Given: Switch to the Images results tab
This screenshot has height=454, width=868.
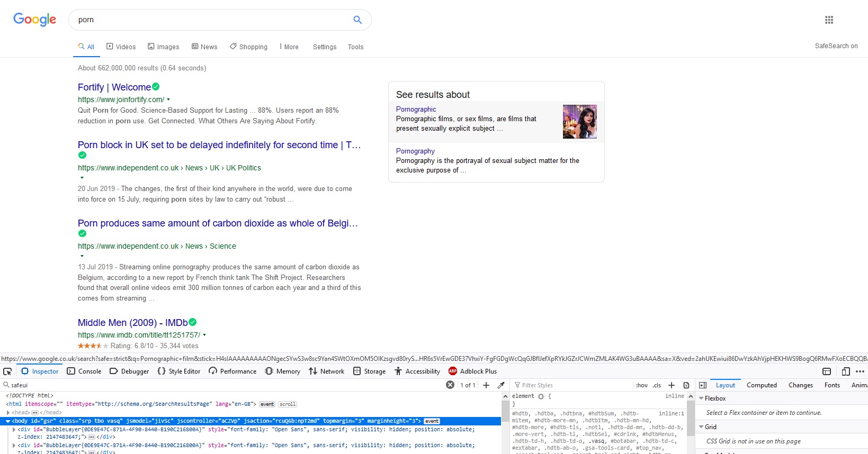Looking at the screenshot, I should tap(163, 47).
